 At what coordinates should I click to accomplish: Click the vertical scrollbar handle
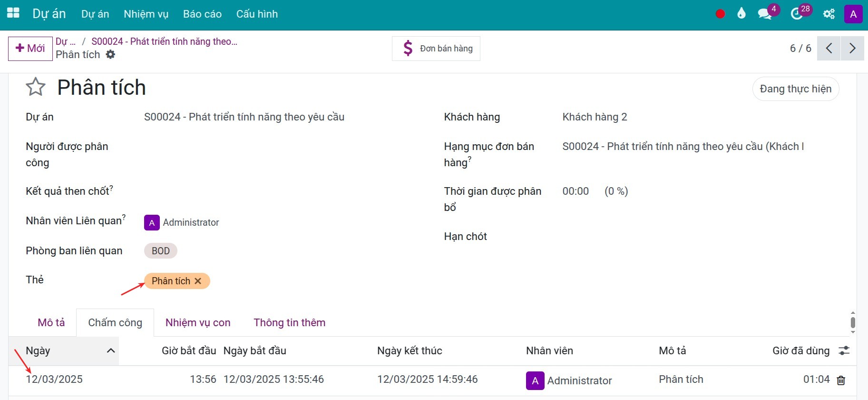[853, 322]
